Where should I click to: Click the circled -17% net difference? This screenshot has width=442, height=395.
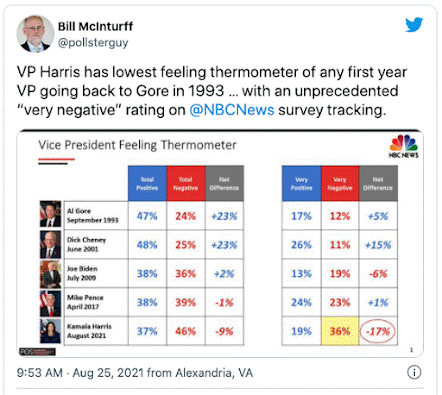[378, 331]
